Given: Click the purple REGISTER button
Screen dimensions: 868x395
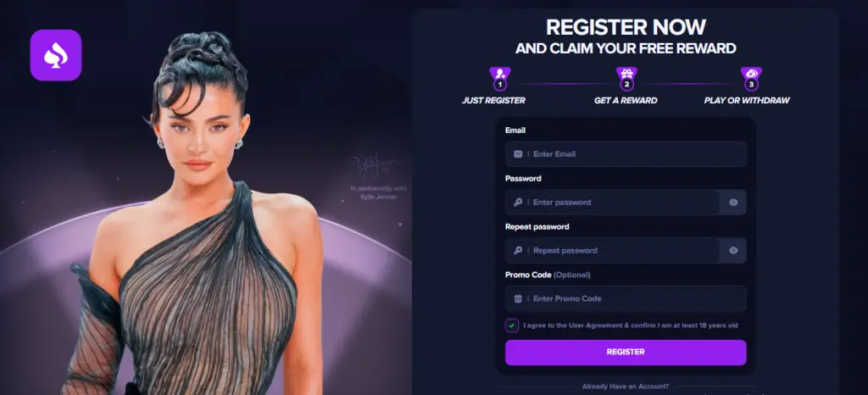Looking at the screenshot, I should (x=626, y=353).
